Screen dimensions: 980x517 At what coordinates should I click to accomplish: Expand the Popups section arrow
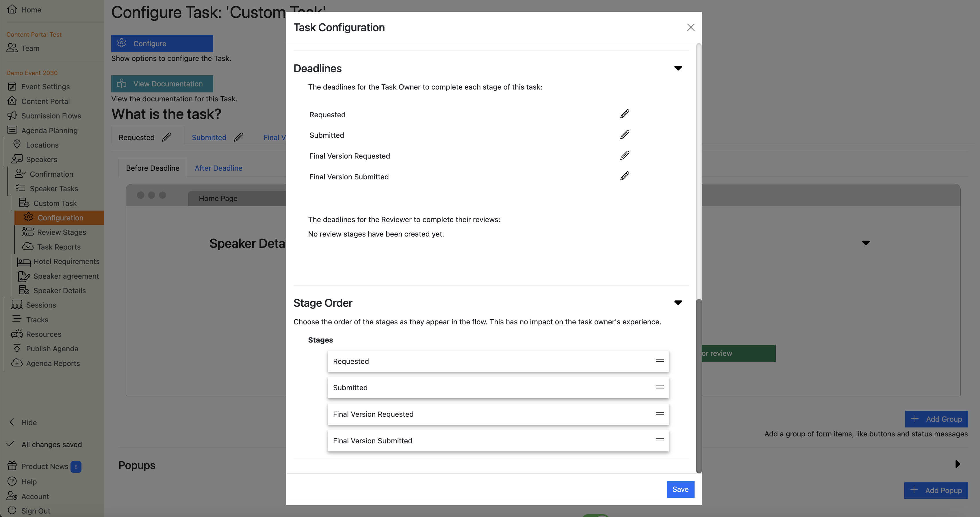click(x=957, y=464)
